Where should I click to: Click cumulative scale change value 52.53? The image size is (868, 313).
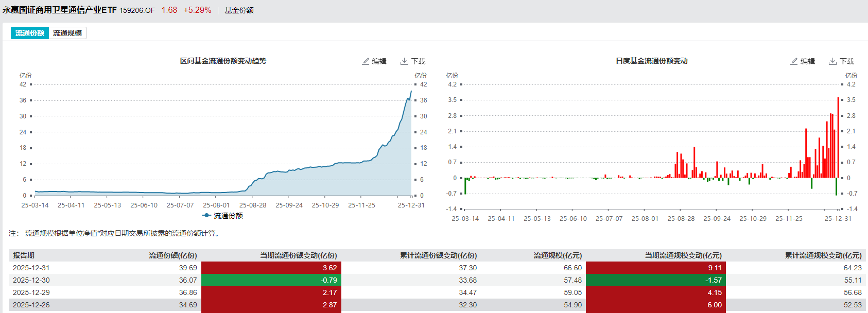(x=853, y=305)
